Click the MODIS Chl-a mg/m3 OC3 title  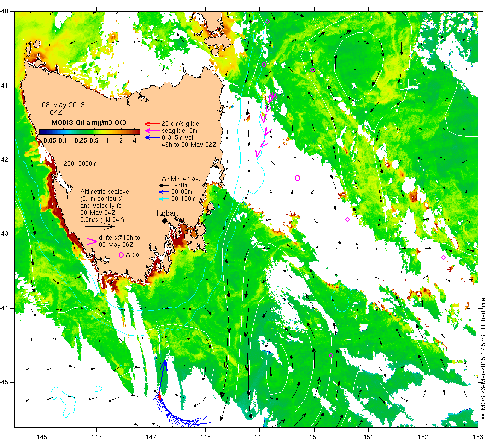click(x=89, y=123)
